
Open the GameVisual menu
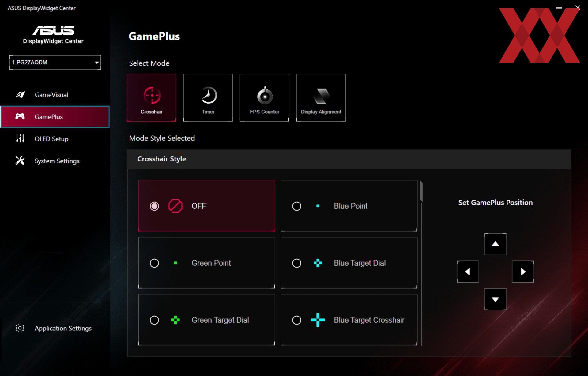pyautogui.click(x=55, y=95)
